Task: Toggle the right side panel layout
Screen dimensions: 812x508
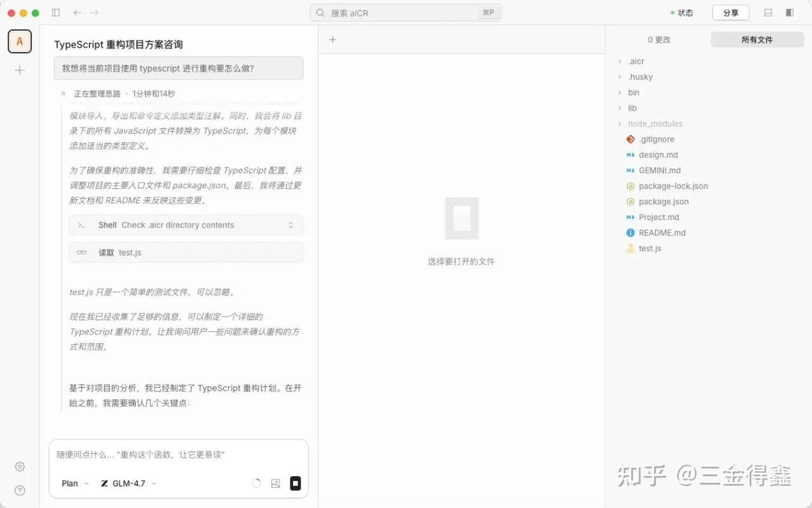Action: click(790, 13)
